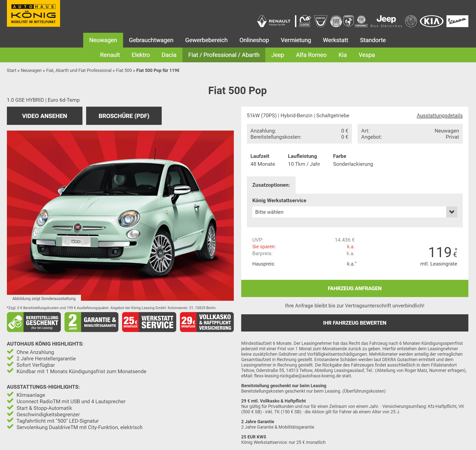Open the Standorte menu item

tap(373, 40)
